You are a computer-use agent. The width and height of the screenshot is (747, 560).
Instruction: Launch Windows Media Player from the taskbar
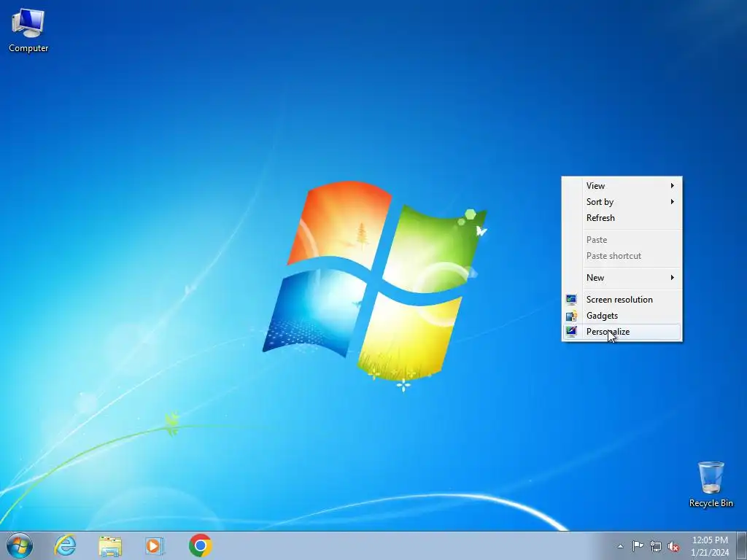click(x=155, y=545)
